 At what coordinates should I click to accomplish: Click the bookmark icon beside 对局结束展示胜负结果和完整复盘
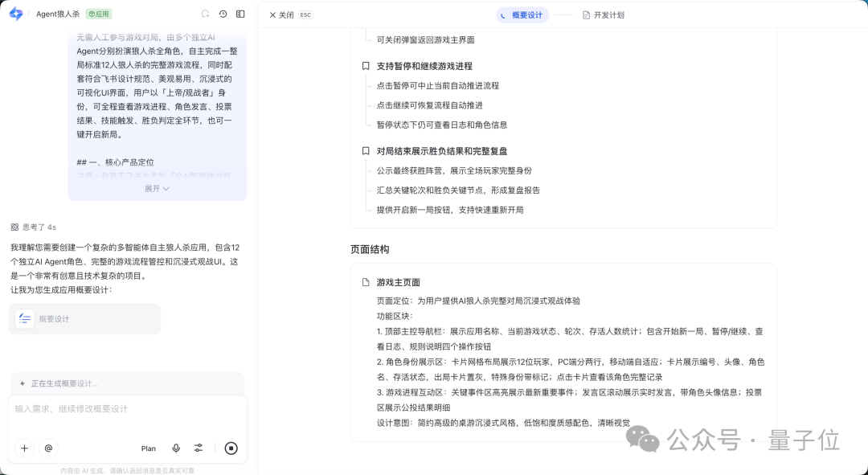tap(366, 151)
